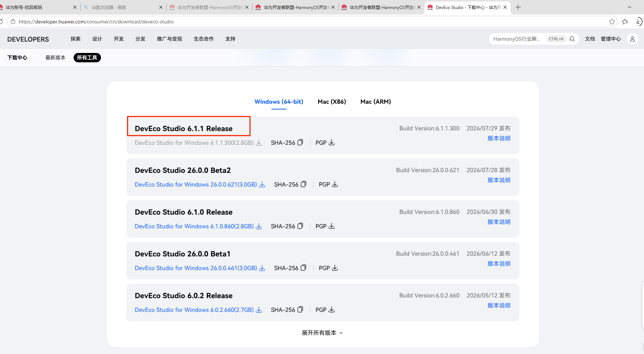Open the user account profile icon

click(632, 39)
